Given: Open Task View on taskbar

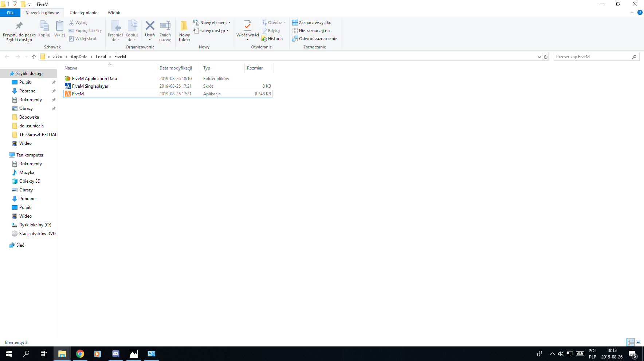Looking at the screenshot, I should pyautogui.click(x=44, y=354).
